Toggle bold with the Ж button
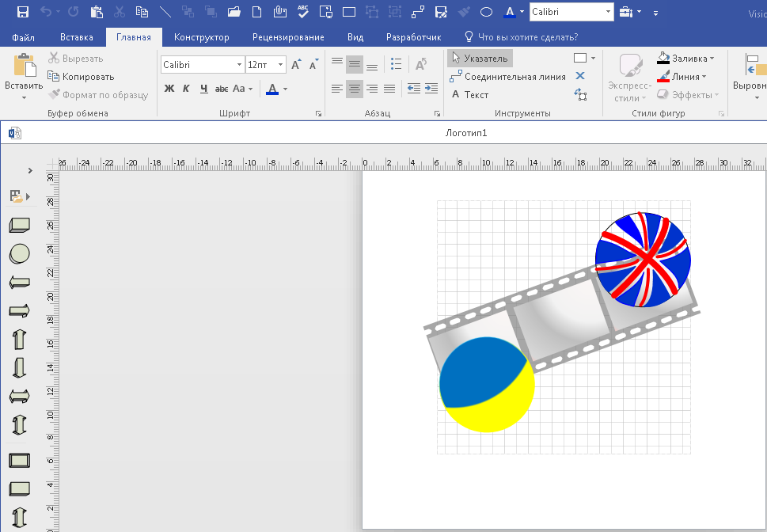Screen dimensions: 767x532 (x=169, y=89)
